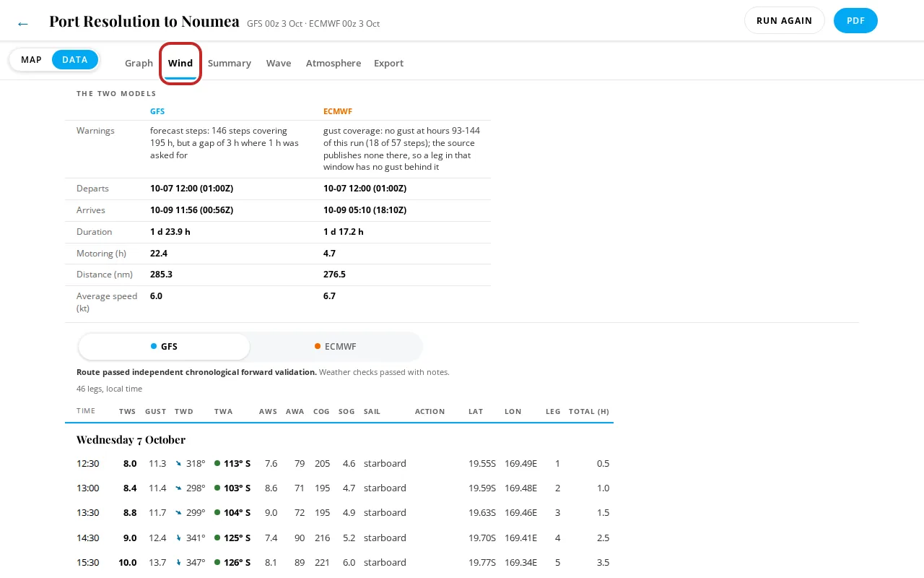Click the RUN AGAIN button
This screenshot has width=924, height=578.
[784, 20]
